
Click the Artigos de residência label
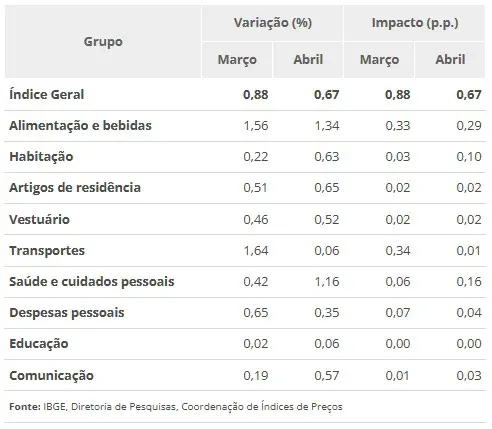click(x=75, y=188)
